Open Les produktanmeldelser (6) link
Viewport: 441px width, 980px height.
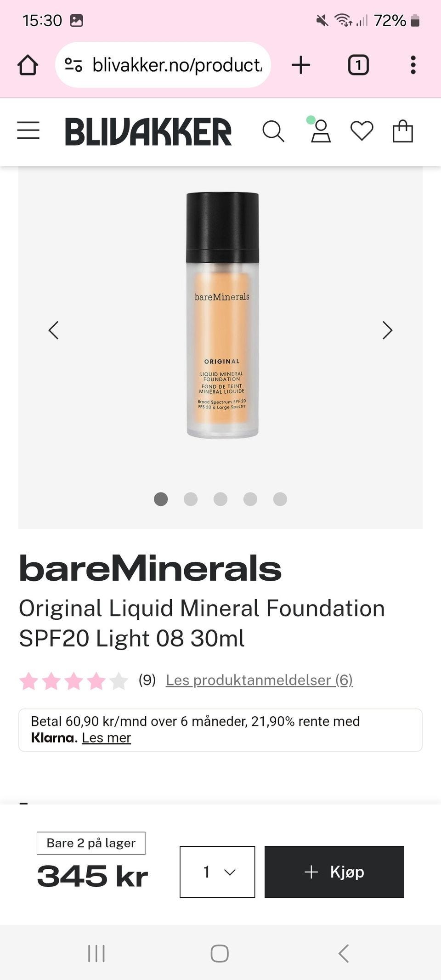259,680
